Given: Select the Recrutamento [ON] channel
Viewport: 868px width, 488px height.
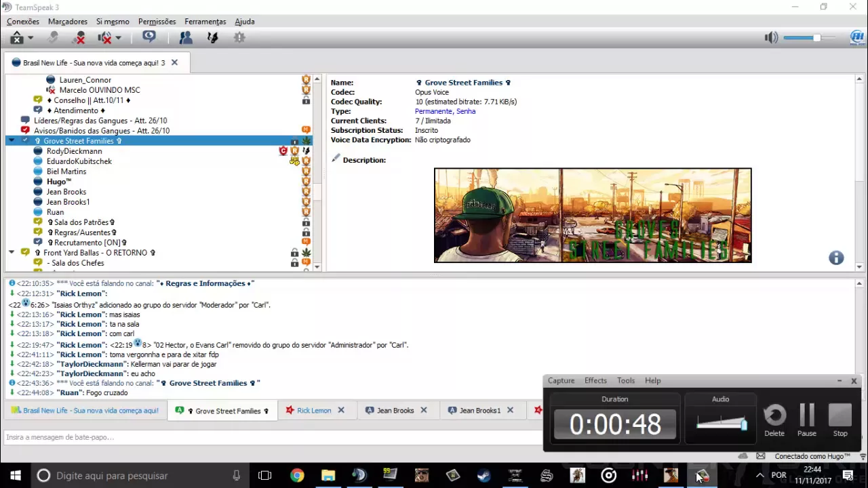Looking at the screenshot, I should [x=86, y=243].
